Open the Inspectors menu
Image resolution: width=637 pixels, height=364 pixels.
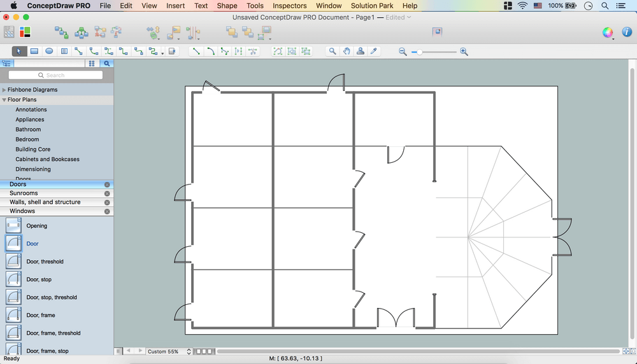click(x=289, y=6)
